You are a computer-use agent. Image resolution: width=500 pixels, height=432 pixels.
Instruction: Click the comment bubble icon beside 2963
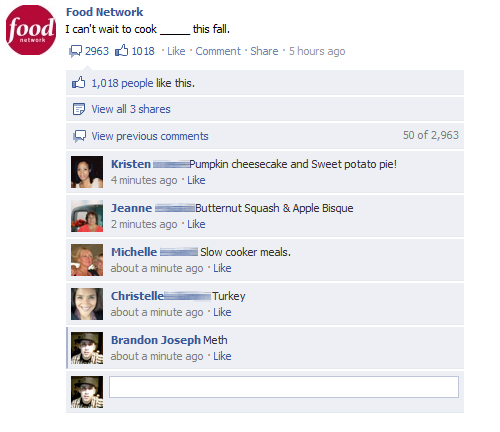point(75,51)
